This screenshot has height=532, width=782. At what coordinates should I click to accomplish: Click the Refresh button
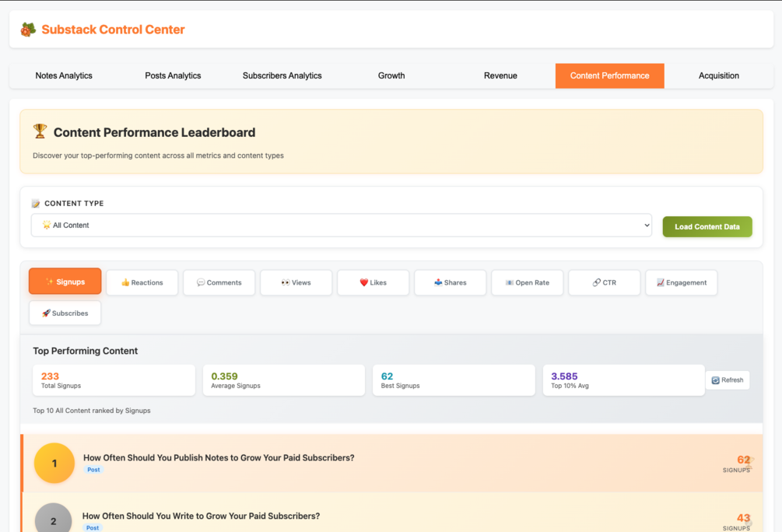[x=727, y=380]
